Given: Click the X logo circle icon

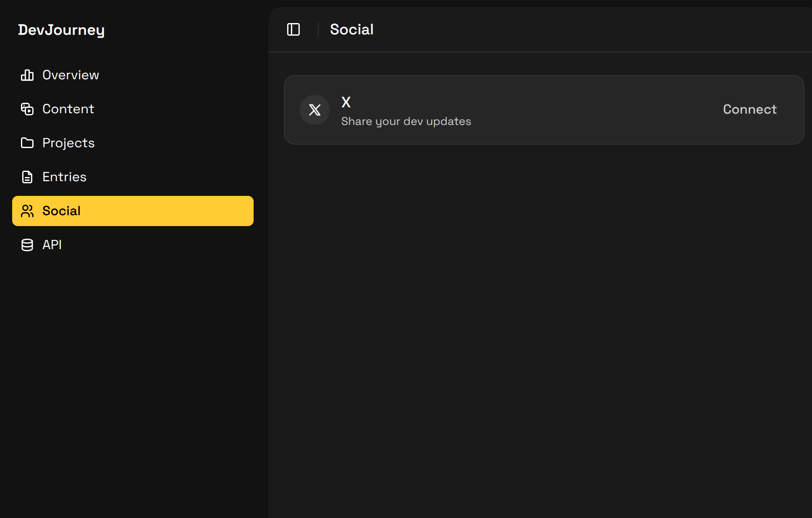Looking at the screenshot, I should click(x=315, y=110).
